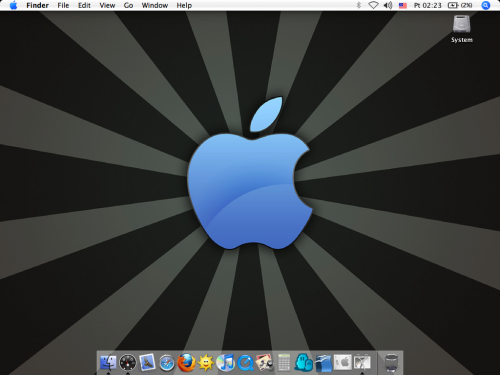Open the smiling sun app in Dock
The image size is (500, 375).
coord(206,362)
